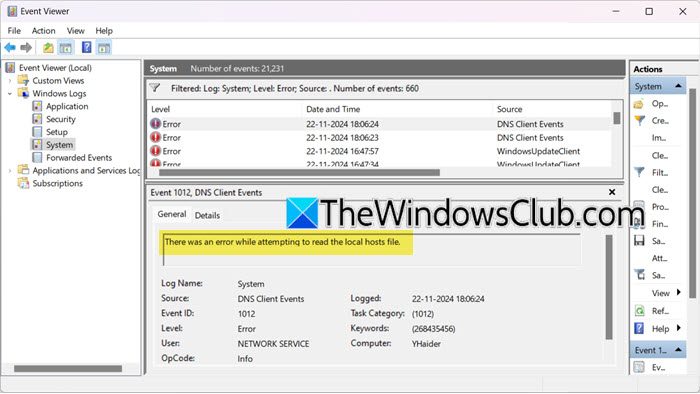Screen dimensions: 700x394
Task: Collapse the System section in Actions pane
Action: coord(679,86)
